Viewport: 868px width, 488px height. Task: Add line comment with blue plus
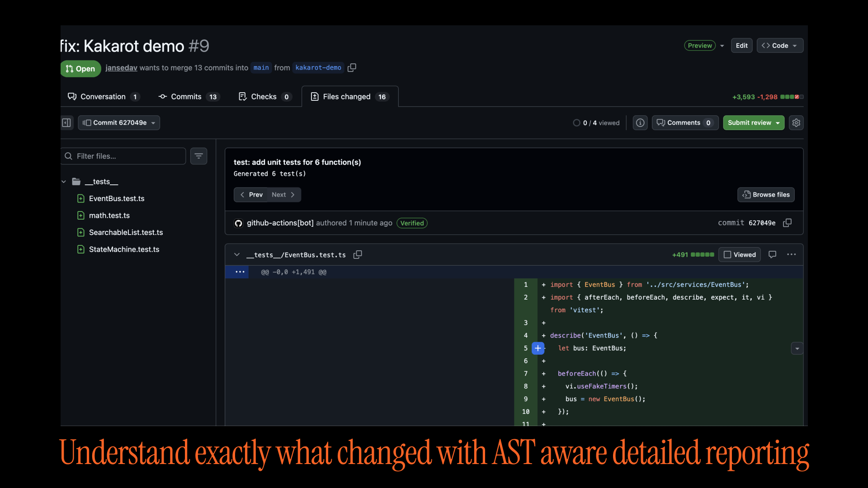[x=538, y=348]
